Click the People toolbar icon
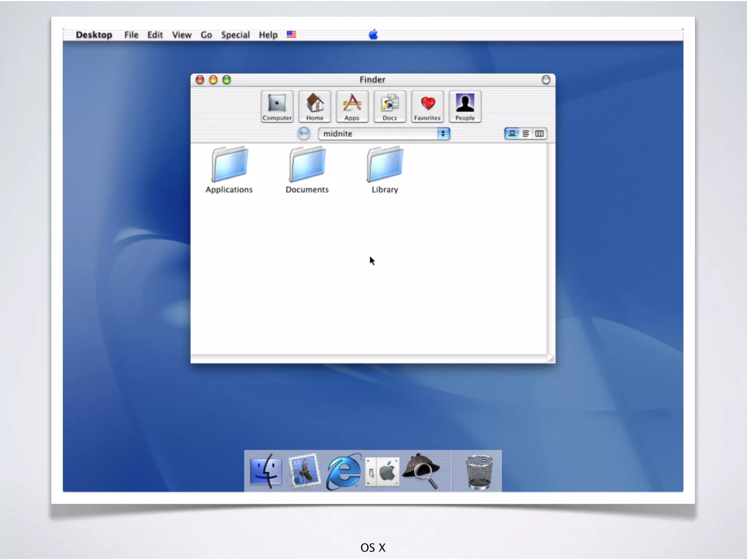Screen dimensions: 747x560 (465, 106)
